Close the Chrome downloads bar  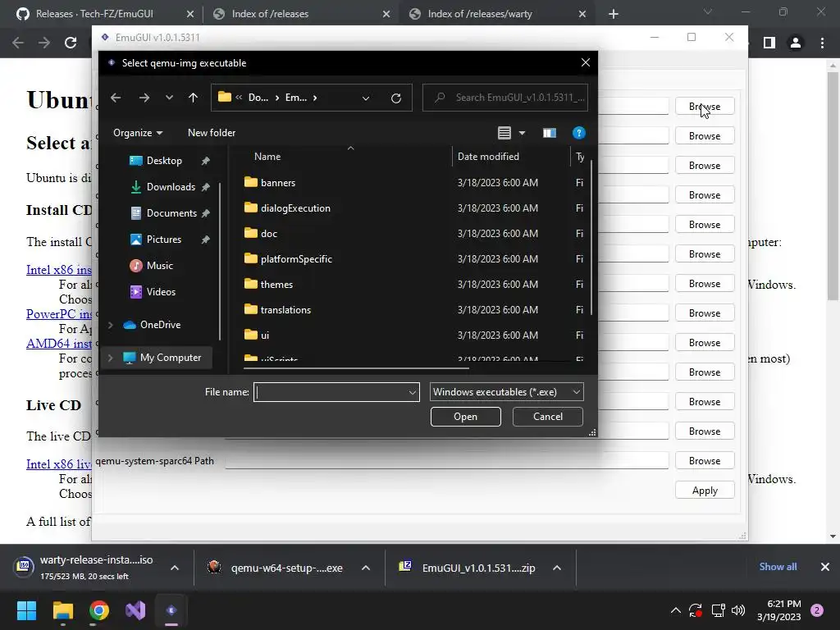click(x=825, y=567)
